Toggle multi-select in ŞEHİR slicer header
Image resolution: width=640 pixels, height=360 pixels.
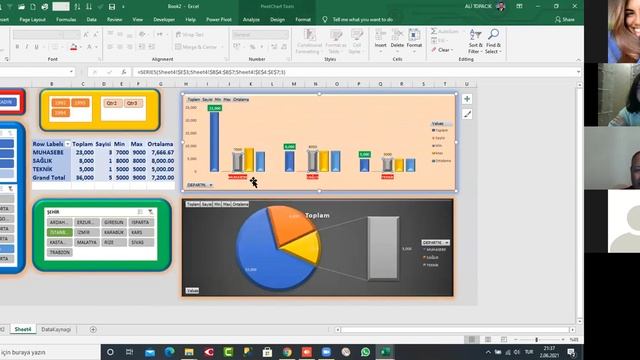click(140, 212)
